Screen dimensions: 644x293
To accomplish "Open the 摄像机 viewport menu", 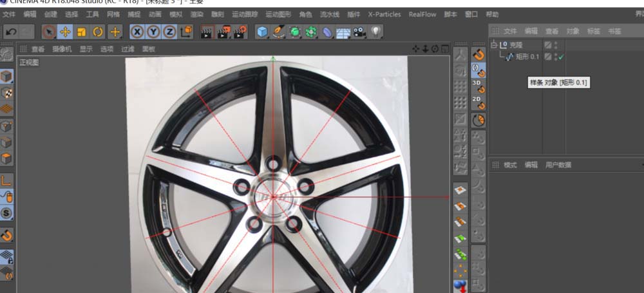I will click(63, 49).
